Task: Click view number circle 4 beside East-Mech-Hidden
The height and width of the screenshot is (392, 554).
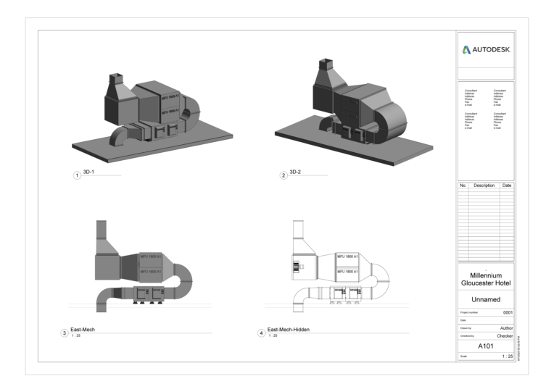Action: pos(261,333)
